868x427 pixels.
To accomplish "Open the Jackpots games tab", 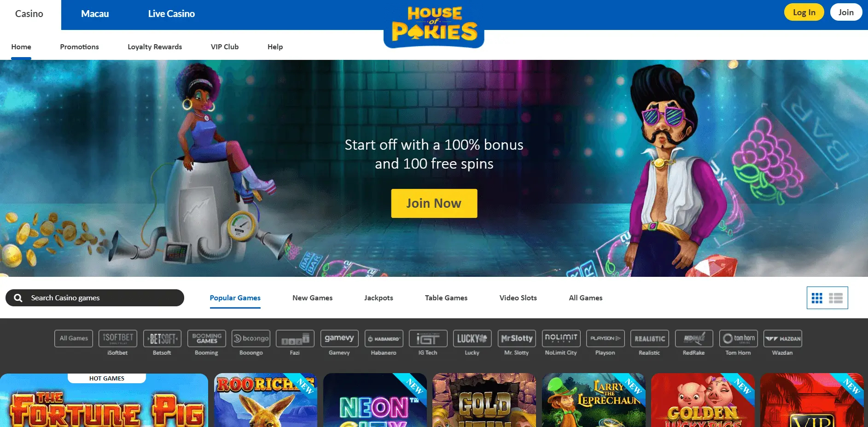I will coord(379,298).
